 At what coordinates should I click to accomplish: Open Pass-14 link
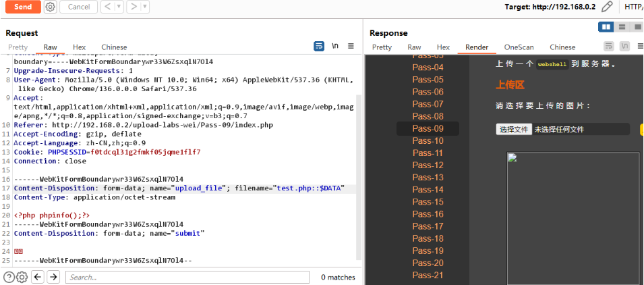click(x=428, y=190)
